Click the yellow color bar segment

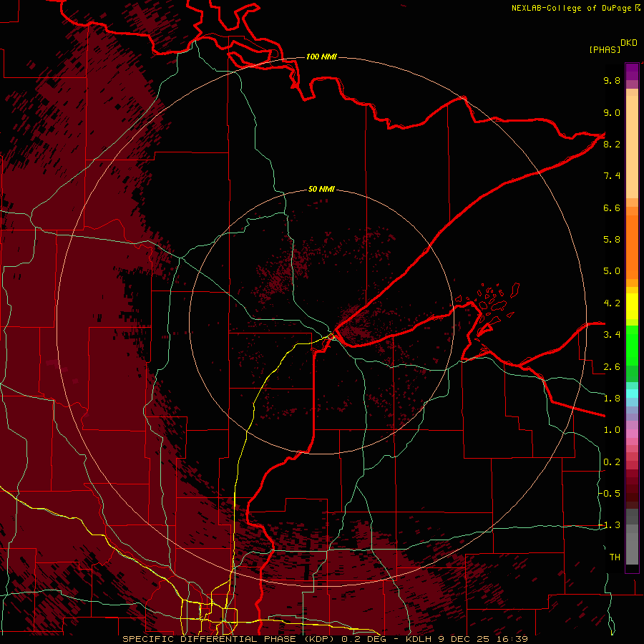coord(632,306)
